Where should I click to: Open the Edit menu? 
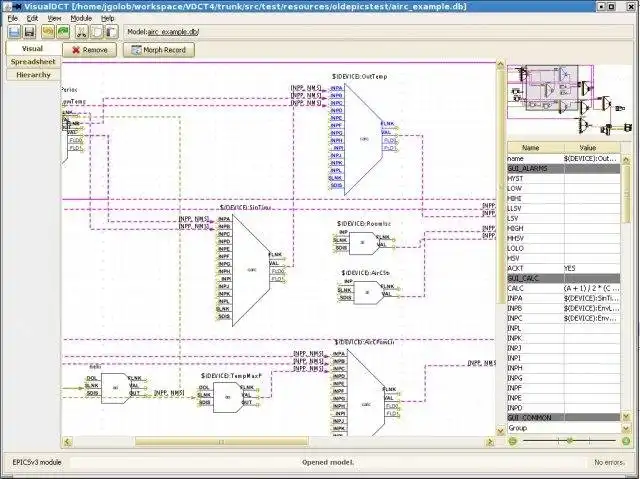pyautogui.click(x=32, y=18)
